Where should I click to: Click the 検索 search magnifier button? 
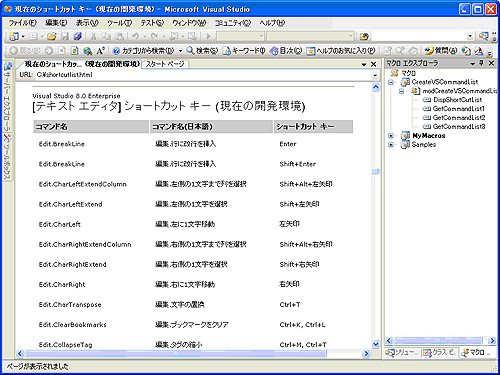(x=202, y=51)
